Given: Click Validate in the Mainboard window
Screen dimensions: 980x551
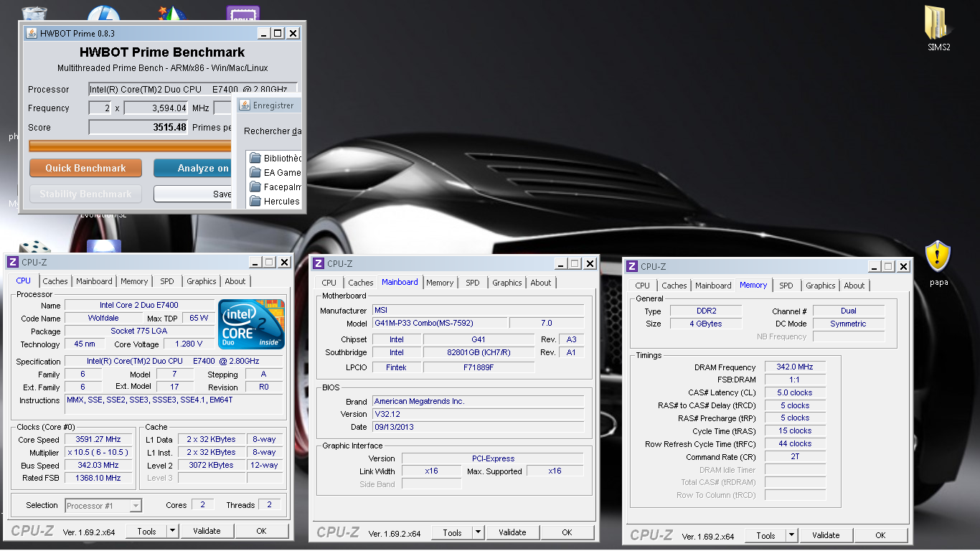Looking at the screenshot, I should click(x=512, y=532).
